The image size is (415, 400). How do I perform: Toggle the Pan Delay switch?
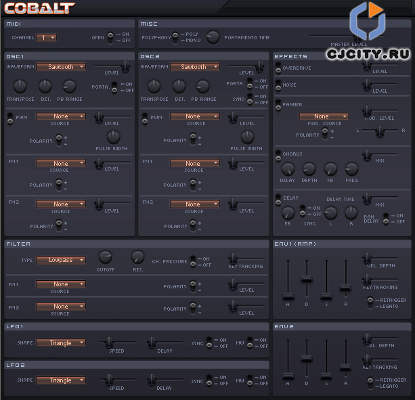(386, 218)
